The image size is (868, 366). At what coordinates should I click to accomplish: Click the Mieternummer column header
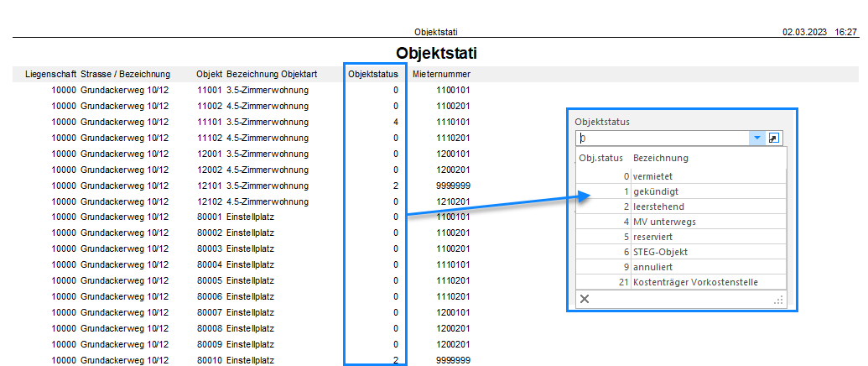point(441,74)
